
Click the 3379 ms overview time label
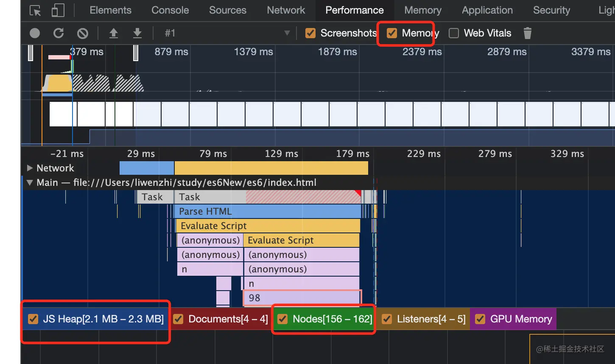(591, 52)
